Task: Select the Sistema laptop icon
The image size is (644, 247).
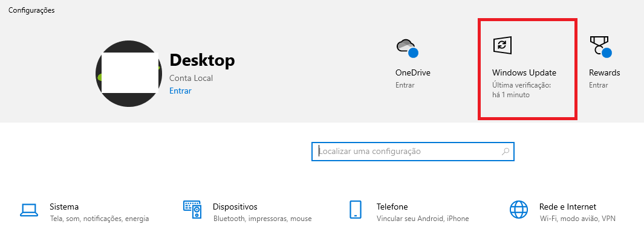Action: pyautogui.click(x=29, y=210)
